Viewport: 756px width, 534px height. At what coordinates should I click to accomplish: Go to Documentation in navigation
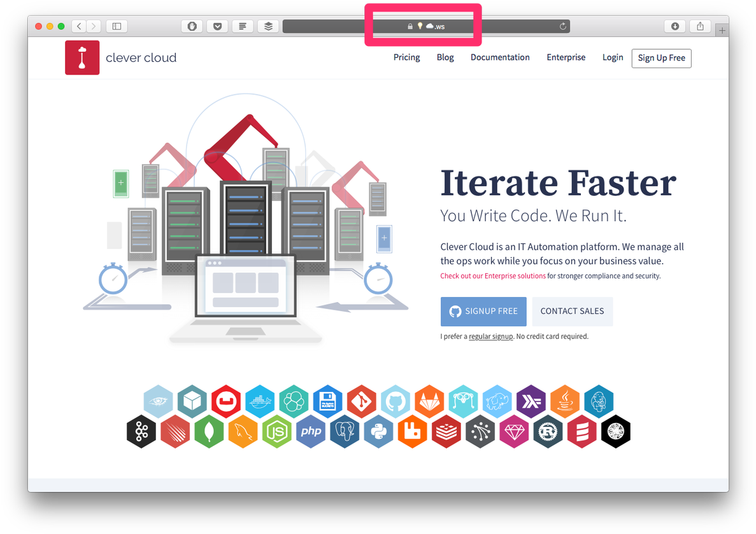click(x=500, y=57)
